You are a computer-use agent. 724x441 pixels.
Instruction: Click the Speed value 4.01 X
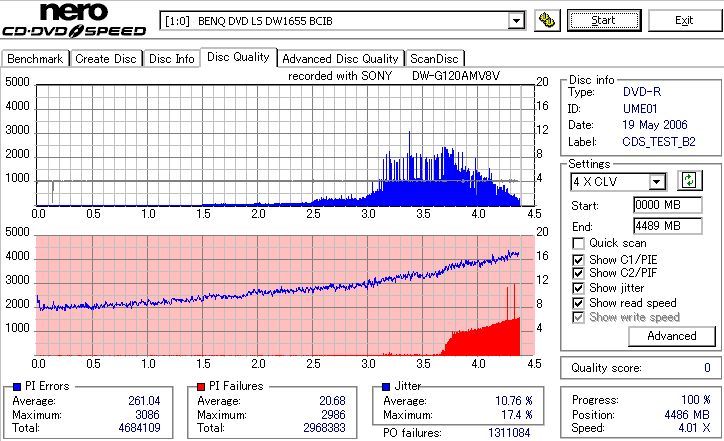point(694,428)
